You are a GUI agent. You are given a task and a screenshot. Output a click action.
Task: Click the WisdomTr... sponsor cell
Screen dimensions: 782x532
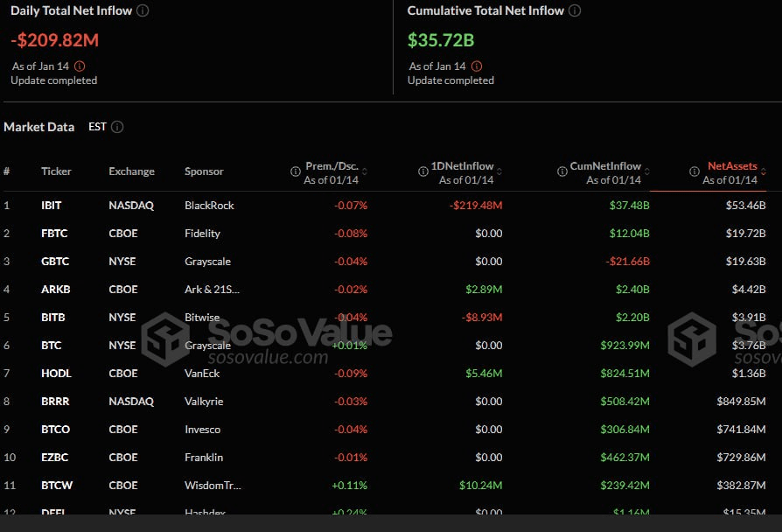tap(213, 485)
